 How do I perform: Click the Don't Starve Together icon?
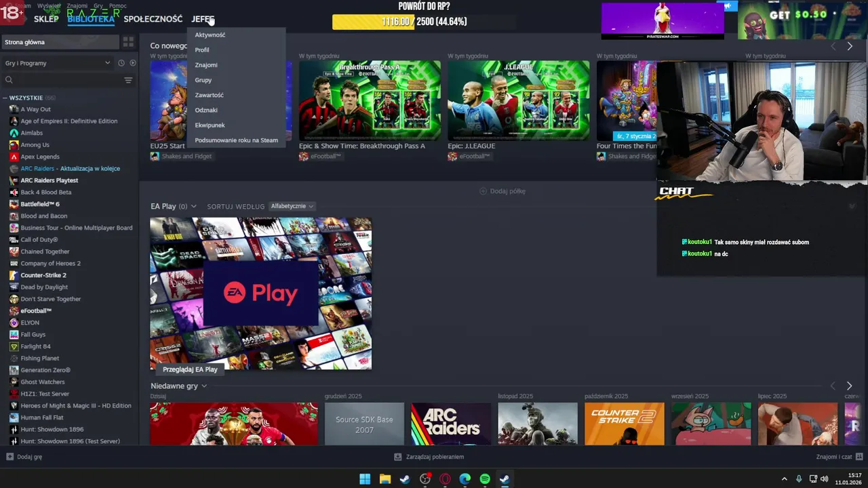[x=14, y=299]
